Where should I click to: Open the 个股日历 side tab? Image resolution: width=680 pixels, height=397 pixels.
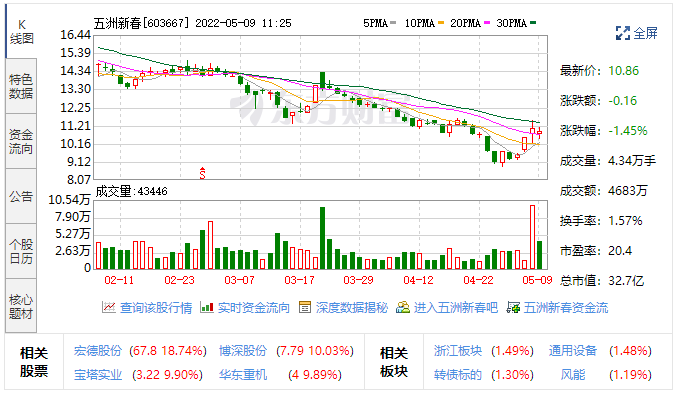tap(21, 252)
